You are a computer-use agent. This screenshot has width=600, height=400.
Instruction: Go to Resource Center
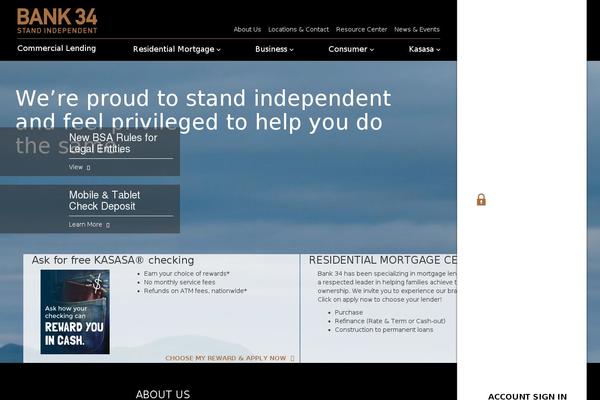(x=361, y=29)
